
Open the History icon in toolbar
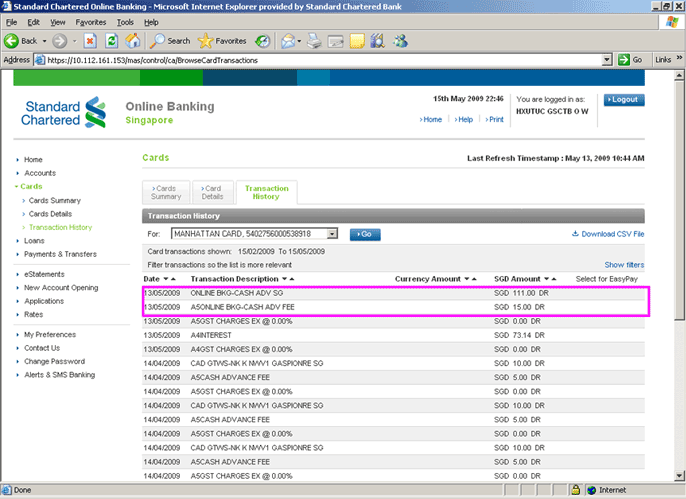262,41
